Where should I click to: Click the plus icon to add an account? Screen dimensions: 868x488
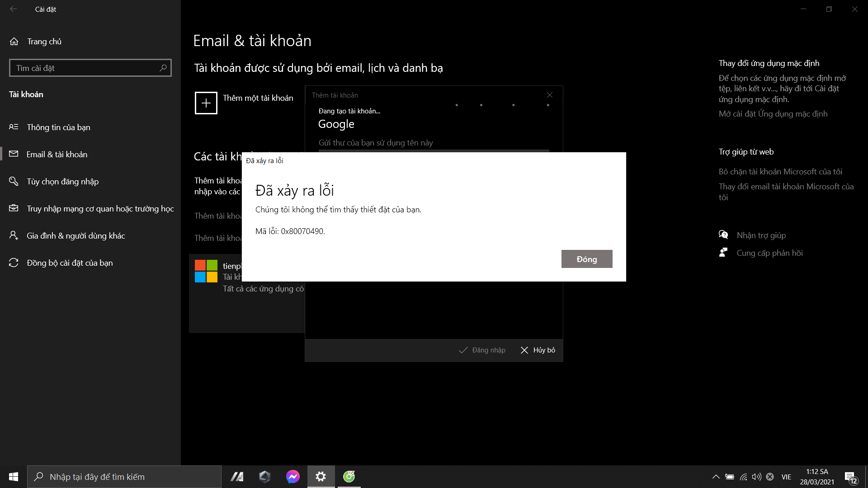click(x=206, y=103)
